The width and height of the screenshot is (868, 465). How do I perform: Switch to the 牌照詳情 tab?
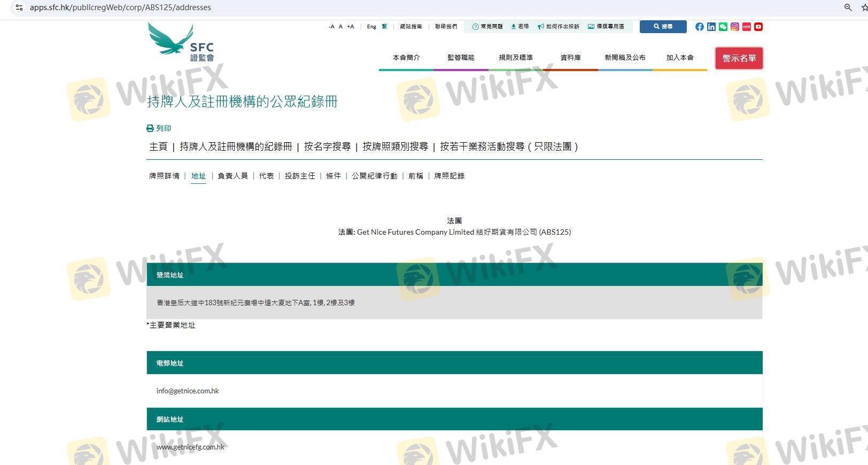point(164,176)
